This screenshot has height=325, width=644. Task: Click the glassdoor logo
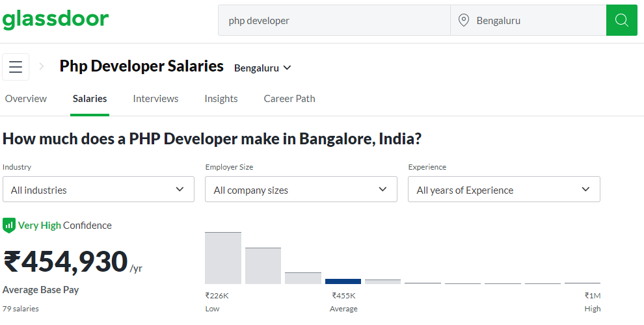[55, 19]
